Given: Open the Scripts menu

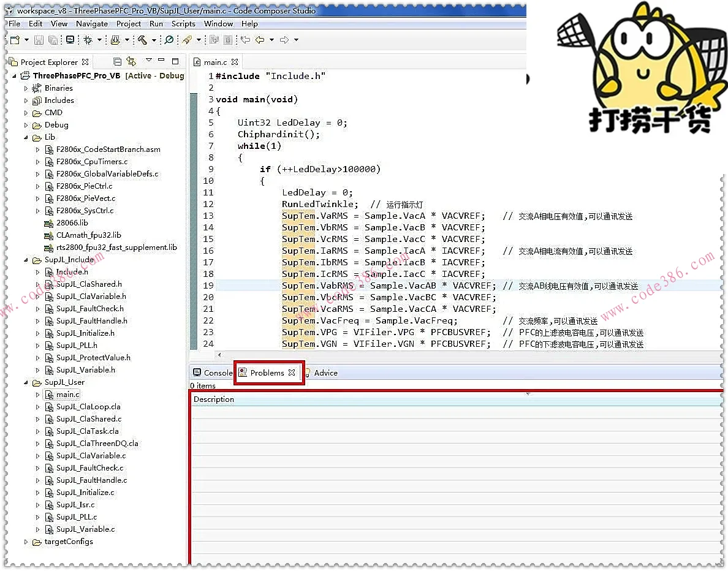Looking at the screenshot, I should [x=183, y=24].
